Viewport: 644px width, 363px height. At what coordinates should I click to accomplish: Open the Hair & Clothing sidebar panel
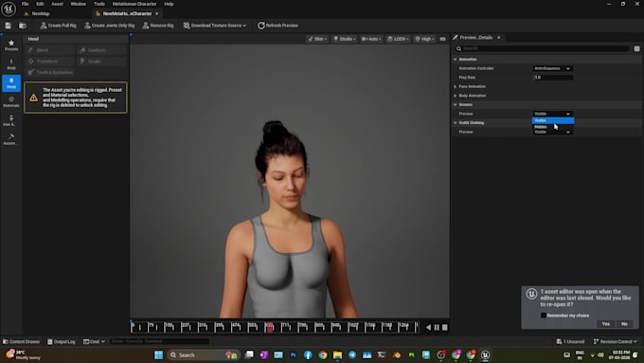point(11,120)
